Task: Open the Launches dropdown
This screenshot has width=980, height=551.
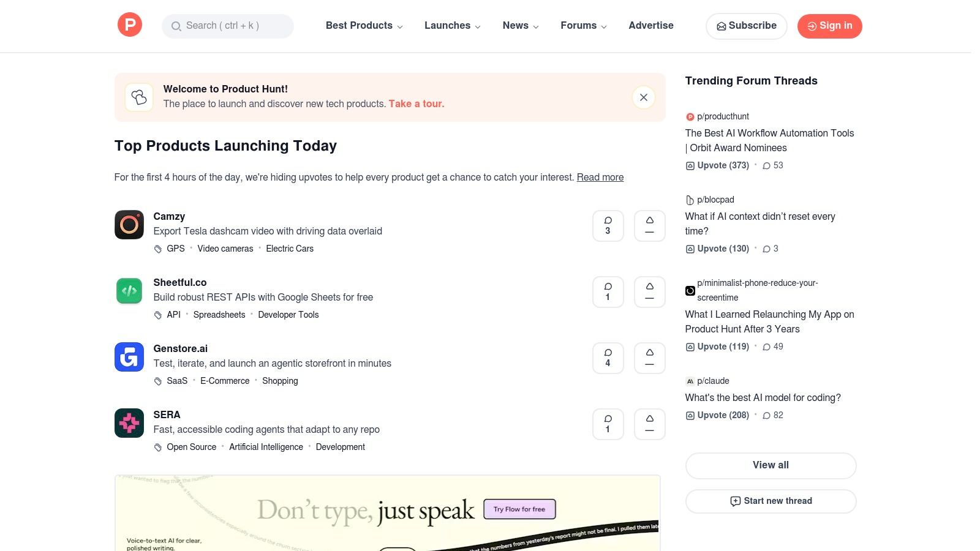Action: point(452,26)
